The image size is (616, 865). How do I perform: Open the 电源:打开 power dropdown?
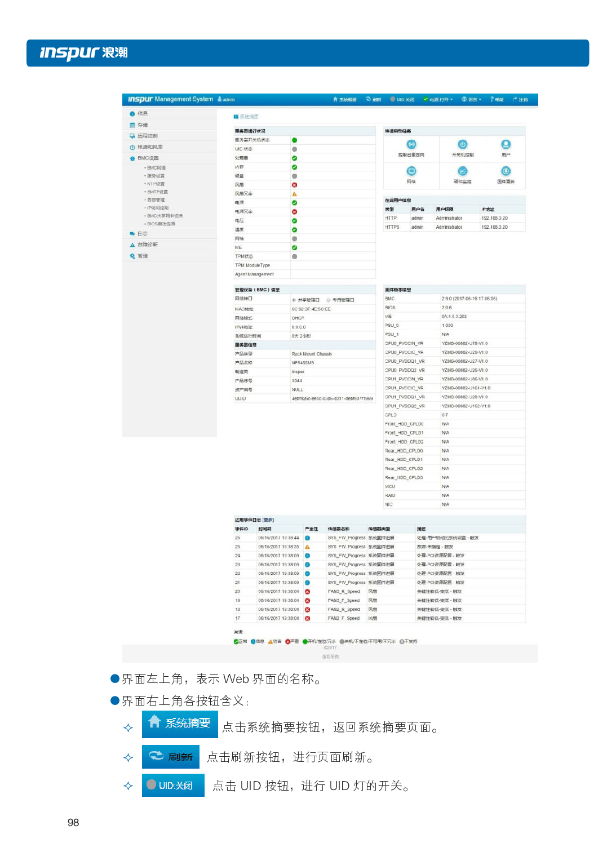(438, 100)
